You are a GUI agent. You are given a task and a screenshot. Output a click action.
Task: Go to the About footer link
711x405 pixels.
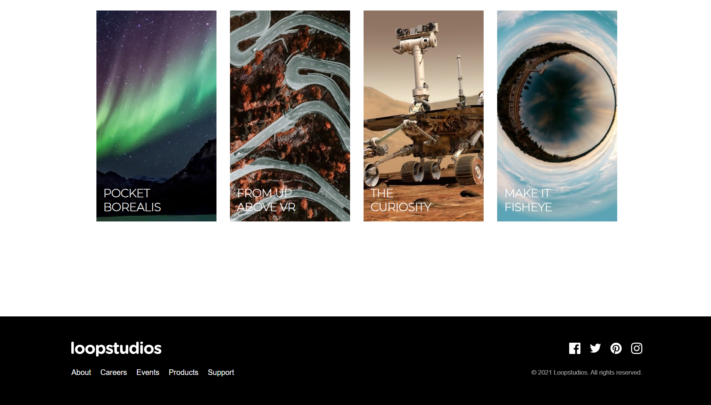81,372
